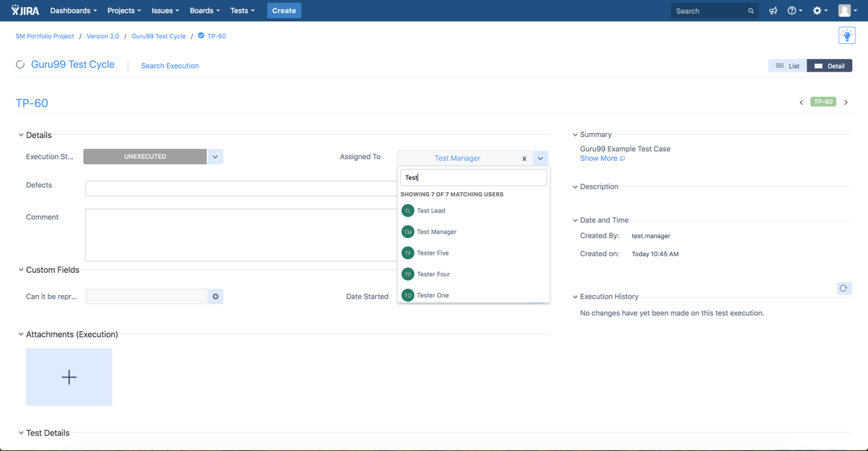Go to the next execution arrow
The height and width of the screenshot is (451, 868).
pyautogui.click(x=846, y=102)
